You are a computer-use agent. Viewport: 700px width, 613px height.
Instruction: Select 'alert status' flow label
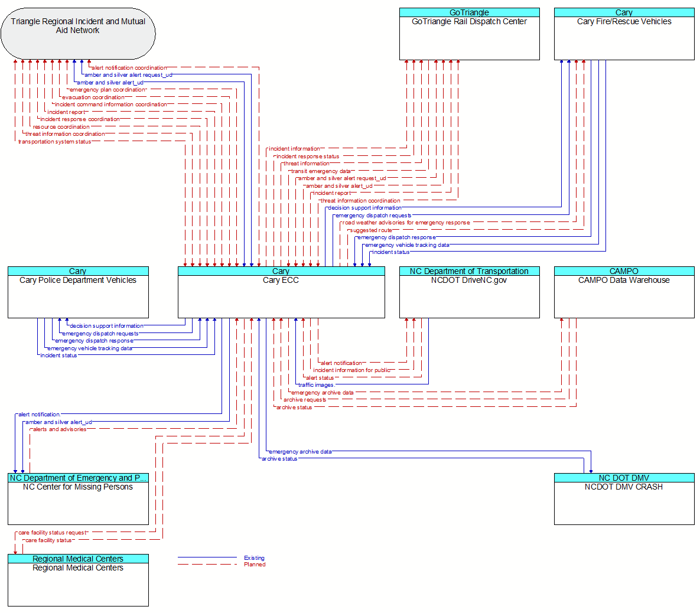click(320, 378)
